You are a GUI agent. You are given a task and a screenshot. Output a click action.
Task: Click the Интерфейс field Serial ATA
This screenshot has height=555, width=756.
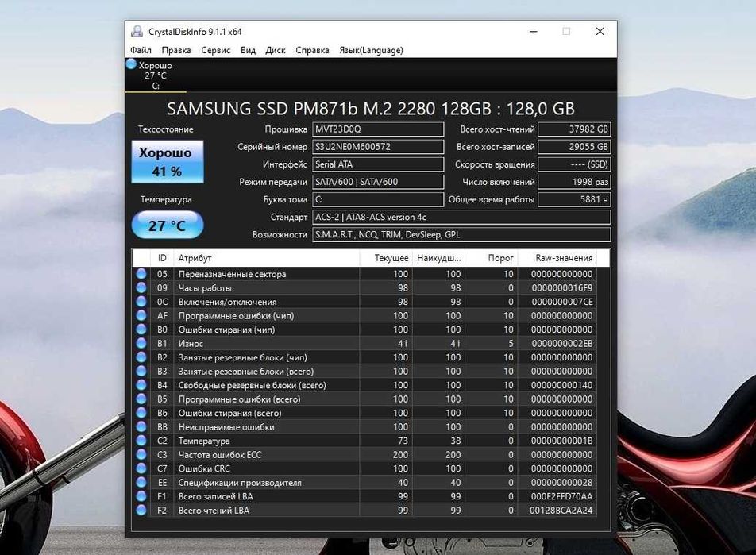378,164
